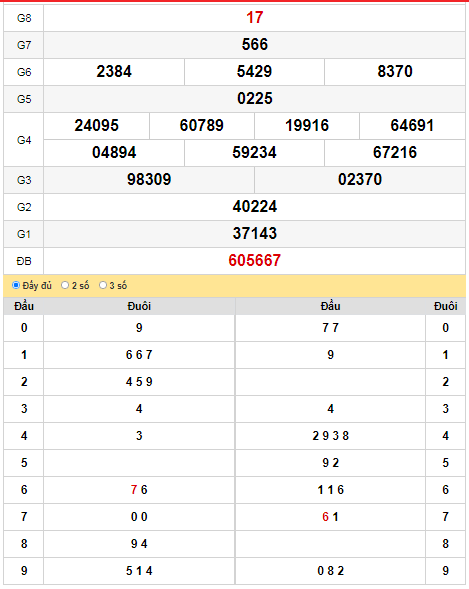This screenshot has height=589, width=469.
Task: Click the G6 number 2384
Action: [x=114, y=72]
